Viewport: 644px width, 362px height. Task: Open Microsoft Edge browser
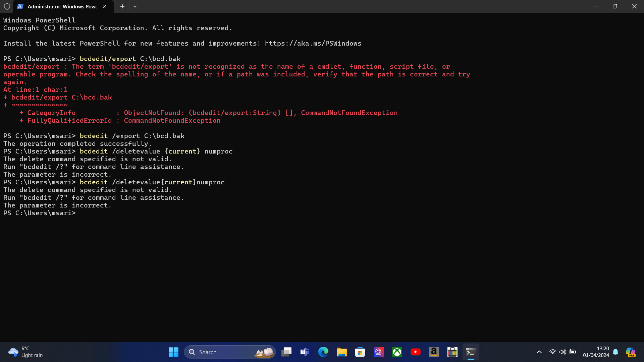pos(323,352)
